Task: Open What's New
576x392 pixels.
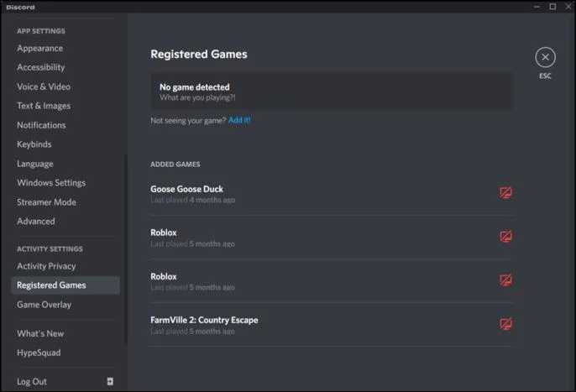Action: click(x=40, y=333)
